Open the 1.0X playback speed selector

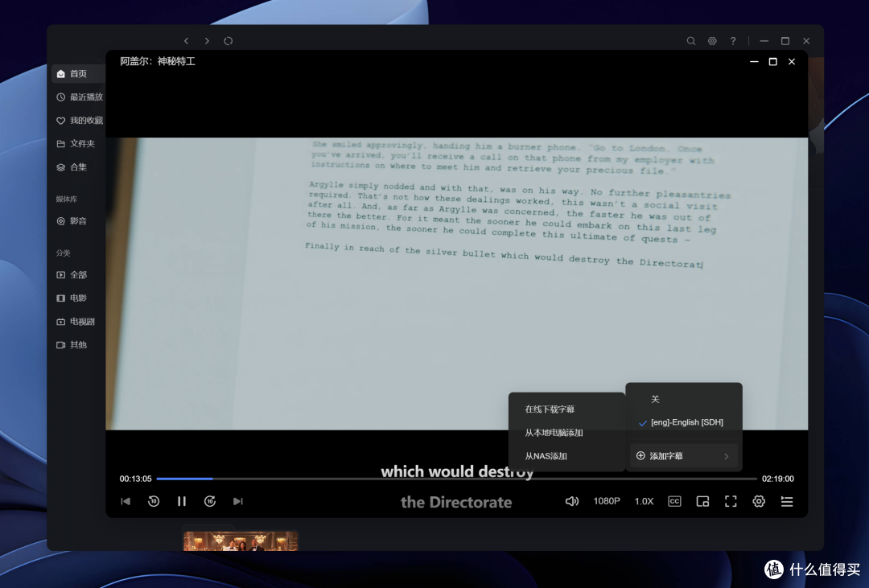coord(644,501)
